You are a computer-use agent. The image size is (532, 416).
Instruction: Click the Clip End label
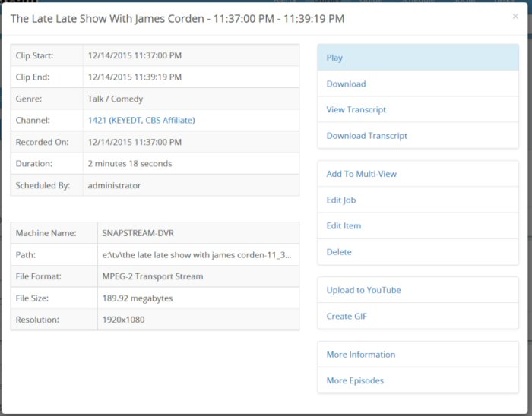click(x=33, y=77)
